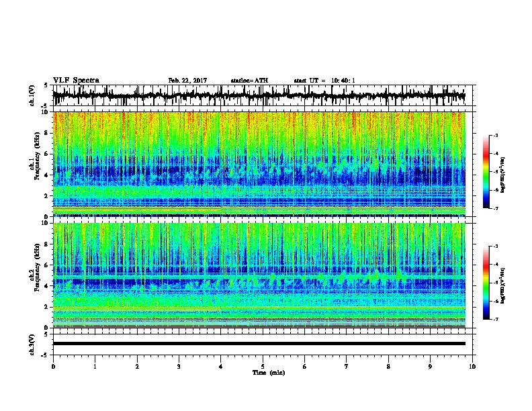Viewport: 532px width, 411px height.
Task: Click the 2 kHz tick label on ch.1 axis
Action: (47, 195)
